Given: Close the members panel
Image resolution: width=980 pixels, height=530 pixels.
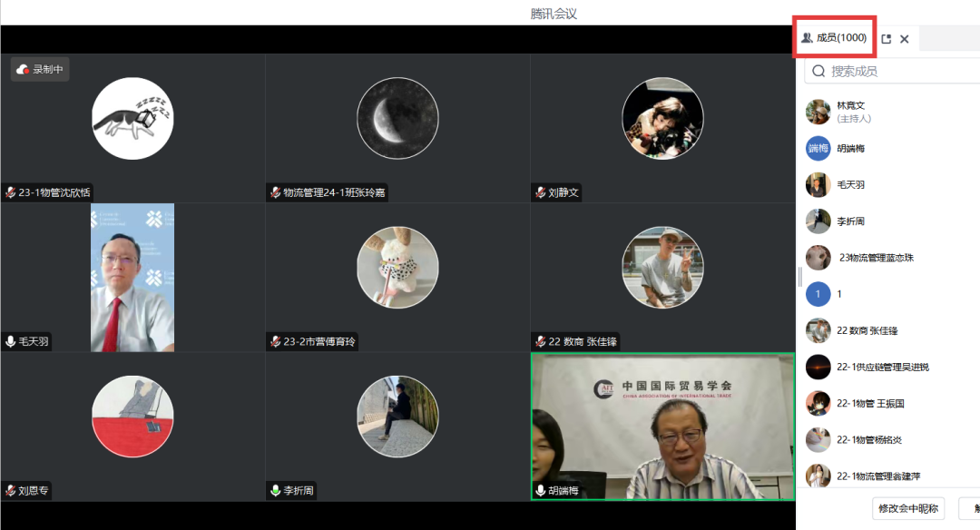Looking at the screenshot, I should pos(905,39).
